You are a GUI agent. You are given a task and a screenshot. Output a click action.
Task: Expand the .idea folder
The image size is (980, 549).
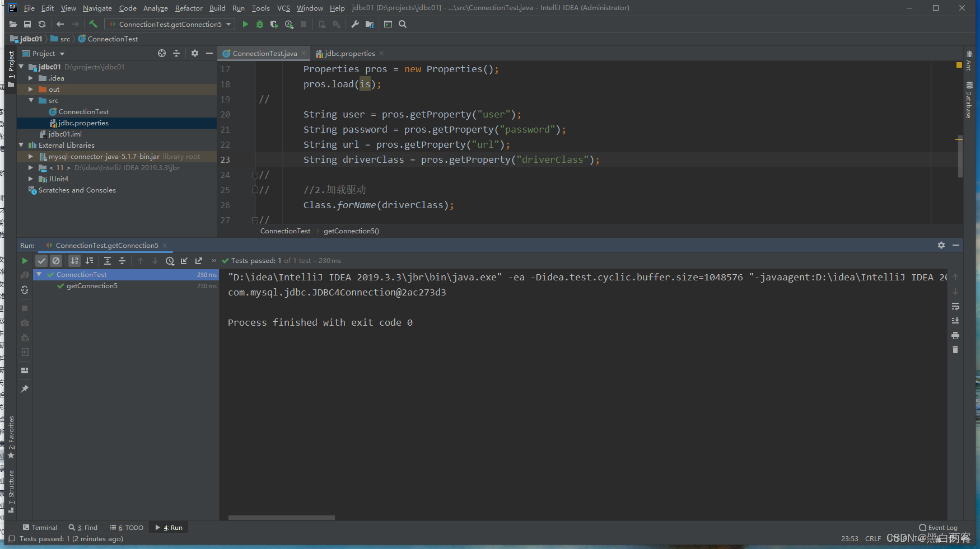[x=31, y=78]
